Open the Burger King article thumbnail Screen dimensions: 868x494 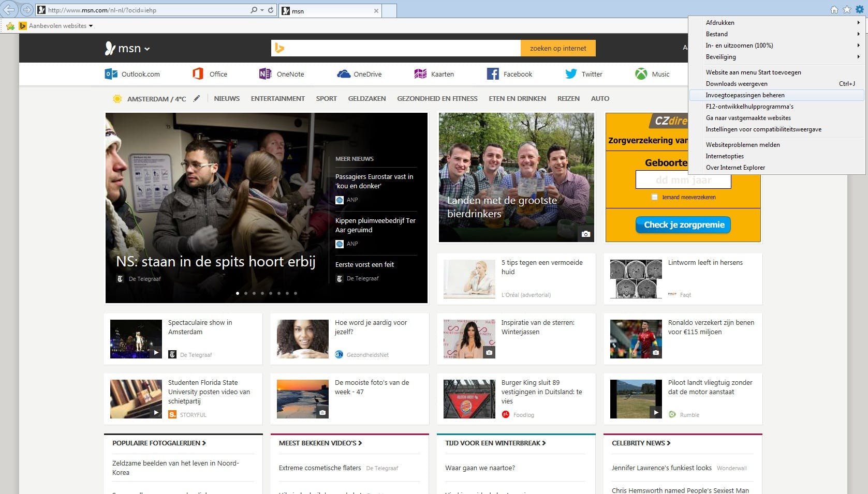469,399
